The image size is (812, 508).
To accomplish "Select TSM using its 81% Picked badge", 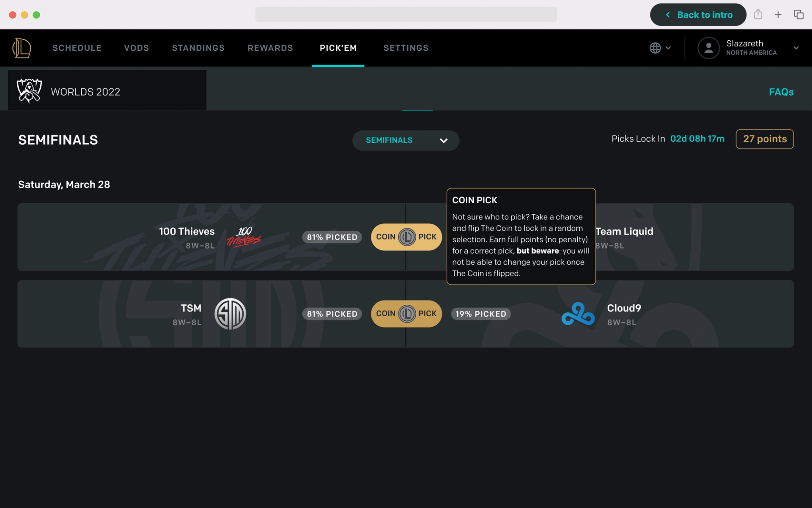I will [x=332, y=314].
